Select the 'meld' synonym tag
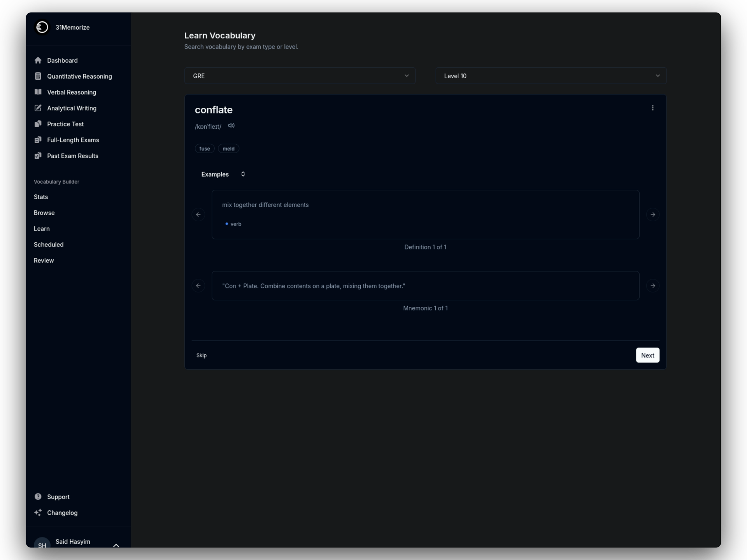 point(228,149)
